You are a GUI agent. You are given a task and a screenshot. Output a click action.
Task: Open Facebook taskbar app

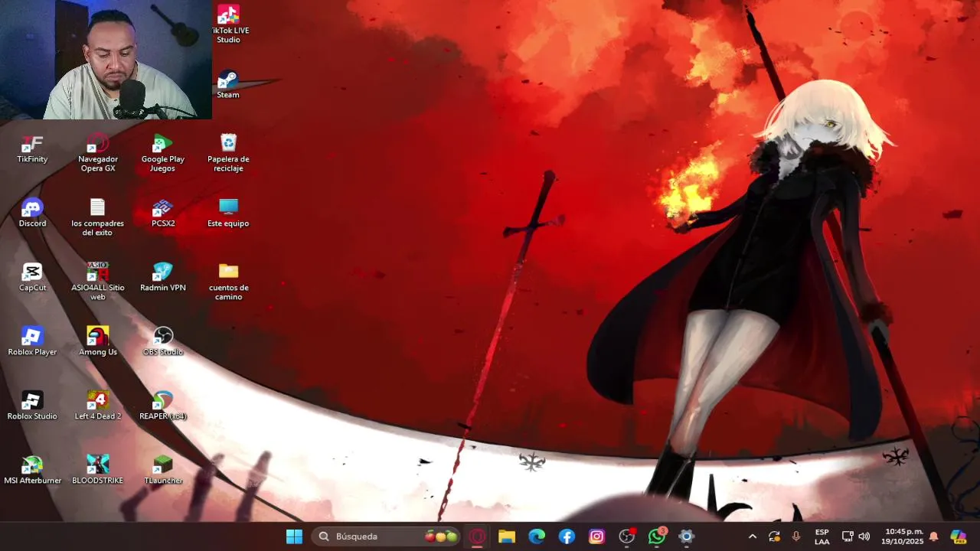click(567, 536)
